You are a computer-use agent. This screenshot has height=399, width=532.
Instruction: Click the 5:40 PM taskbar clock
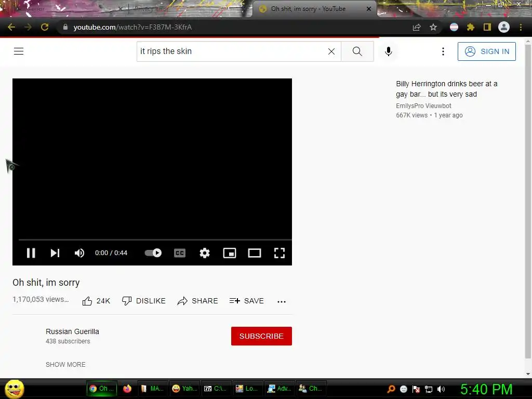point(486,389)
